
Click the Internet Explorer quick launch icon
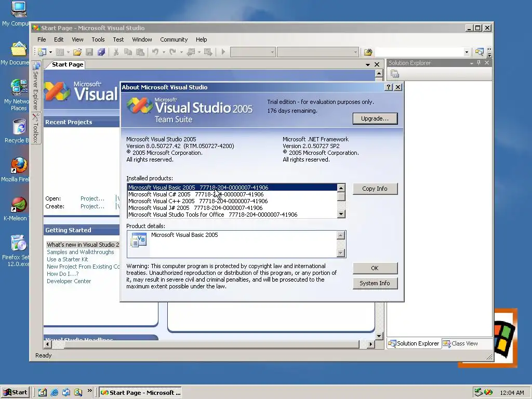pyautogui.click(x=54, y=393)
